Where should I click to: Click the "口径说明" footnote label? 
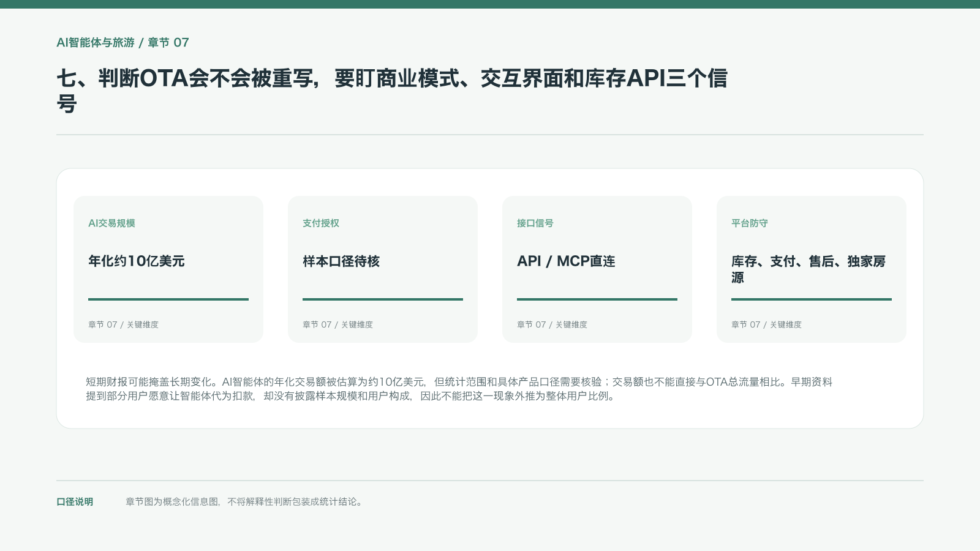point(75,502)
